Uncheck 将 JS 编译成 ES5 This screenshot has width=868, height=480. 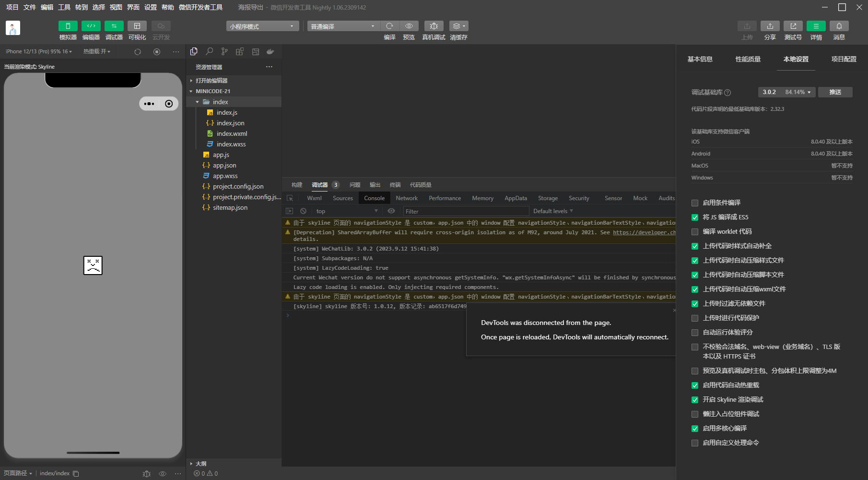[695, 217]
